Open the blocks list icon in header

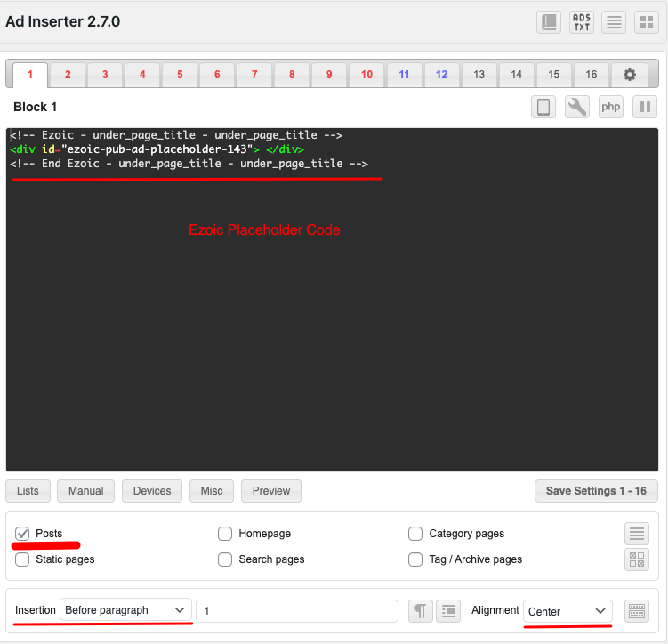[614, 22]
